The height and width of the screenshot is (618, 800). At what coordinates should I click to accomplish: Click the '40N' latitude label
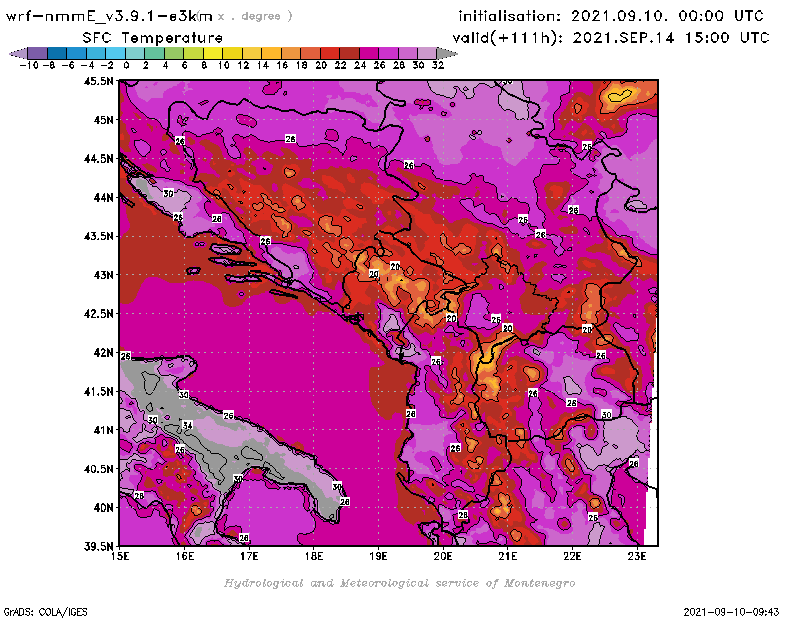click(103, 508)
